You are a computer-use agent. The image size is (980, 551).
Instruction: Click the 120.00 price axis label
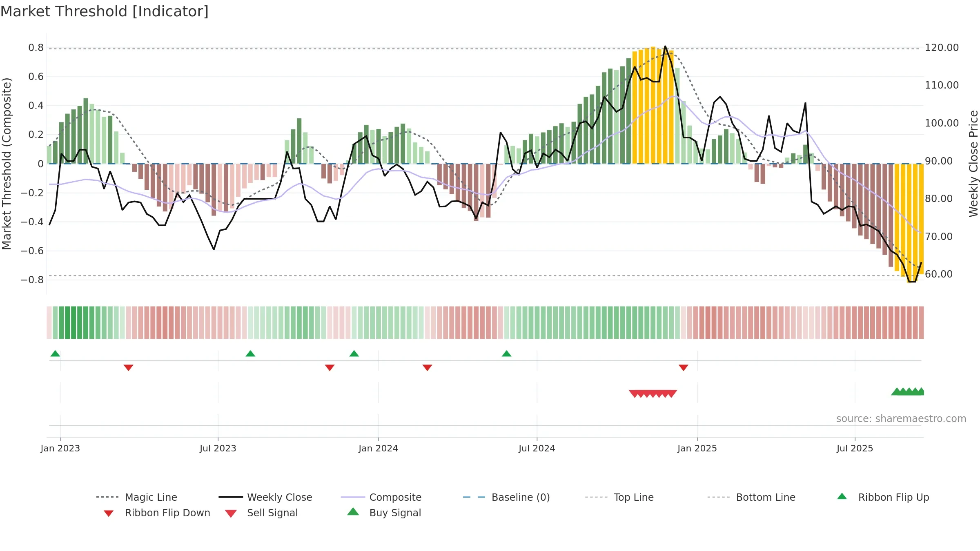point(942,48)
